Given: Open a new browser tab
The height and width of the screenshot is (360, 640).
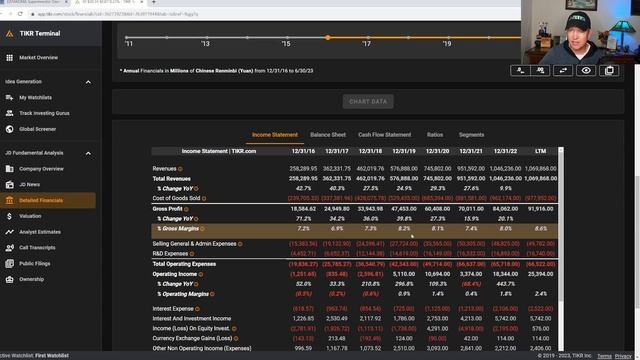Looking at the screenshot, I should click(x=154, y=2).
